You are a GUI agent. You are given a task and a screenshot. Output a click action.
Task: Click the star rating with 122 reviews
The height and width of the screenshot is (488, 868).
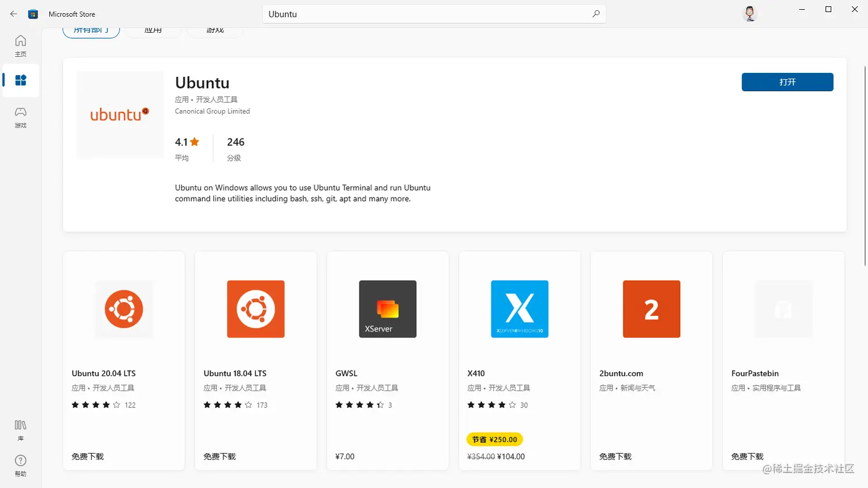[x=104, y=405]
